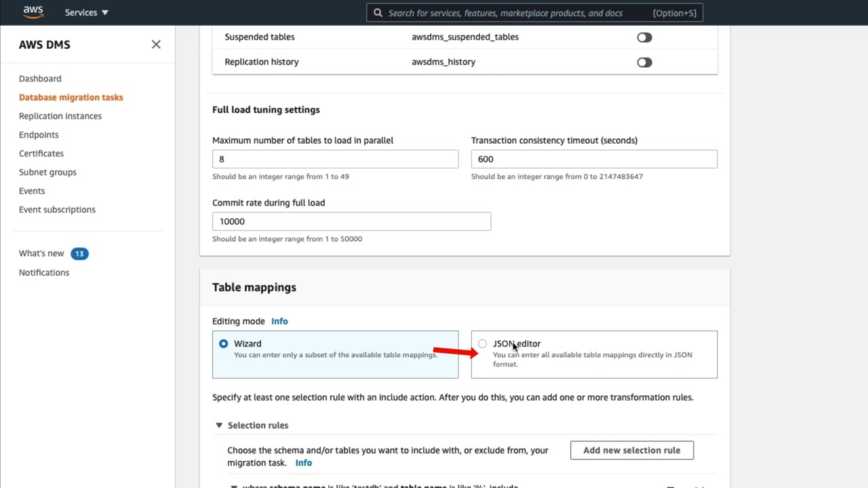The image size is (868, 488).
Task: Select the Wizard editing mode
Action: coord(223,344)
